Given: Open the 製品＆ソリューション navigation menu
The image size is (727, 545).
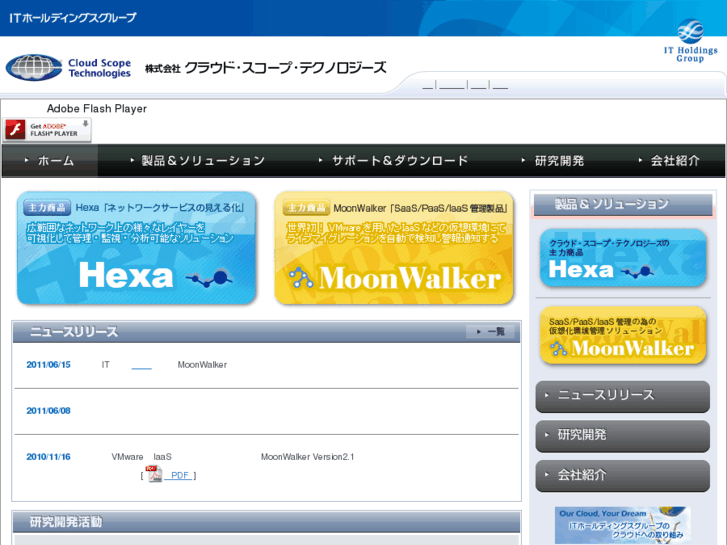Looking at the screenshot, I should (198, 160).
